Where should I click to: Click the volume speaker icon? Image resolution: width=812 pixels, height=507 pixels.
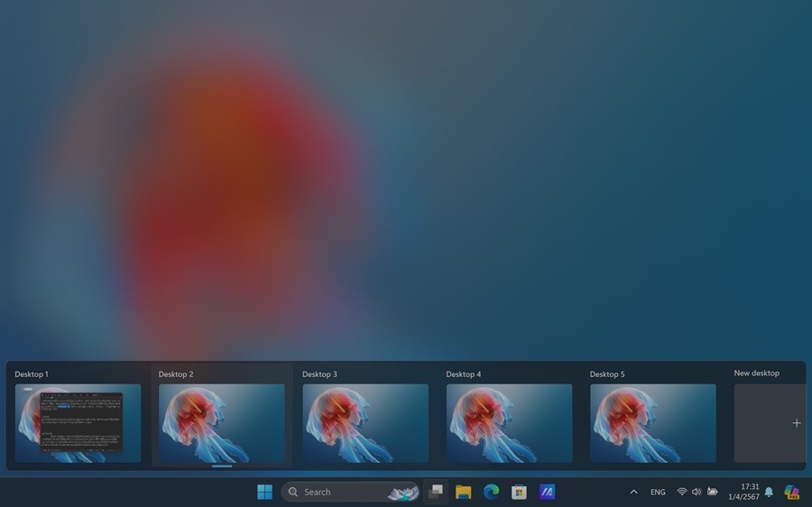(x=697, y=492)
